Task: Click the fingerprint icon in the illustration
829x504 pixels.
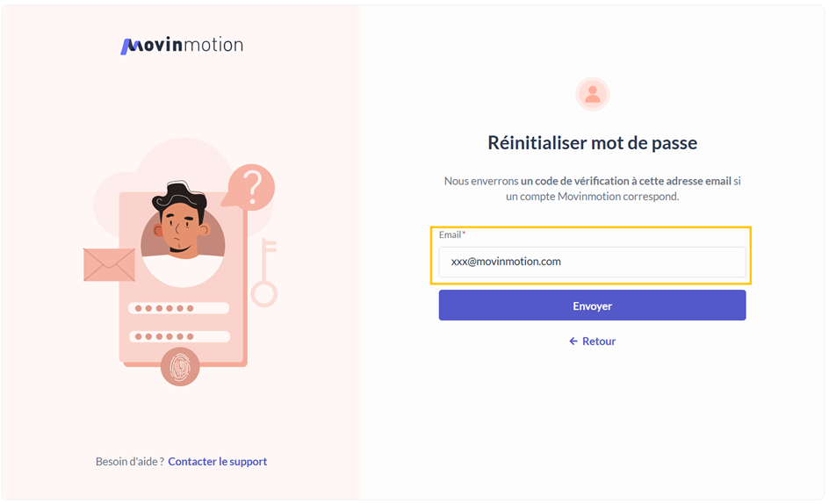Action: (x=180, y=367)
